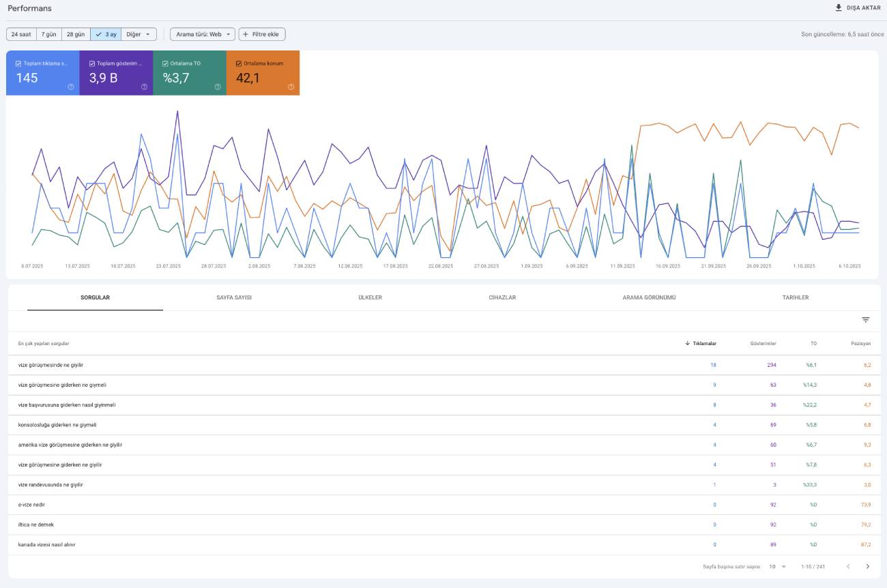This screenshot has height=588, width=887.
Task: Toggle the Toplam gösterim checkbox
Action: tap(92, 63)
